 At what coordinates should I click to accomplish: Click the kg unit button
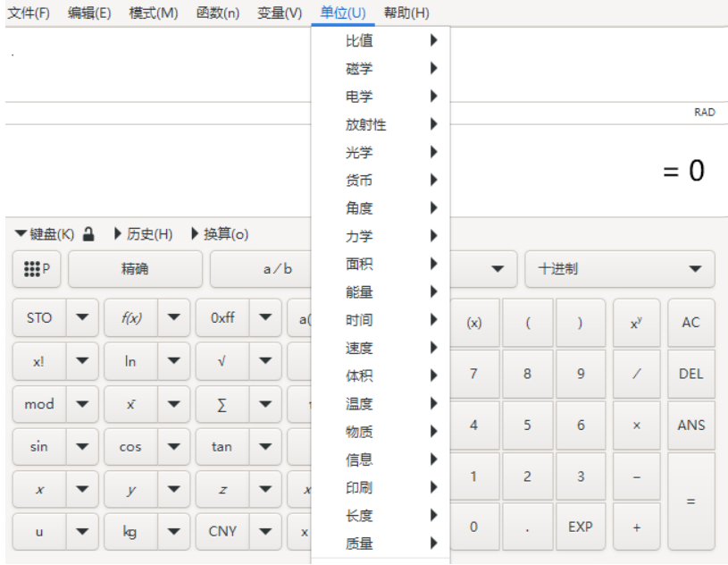[131, 532]
